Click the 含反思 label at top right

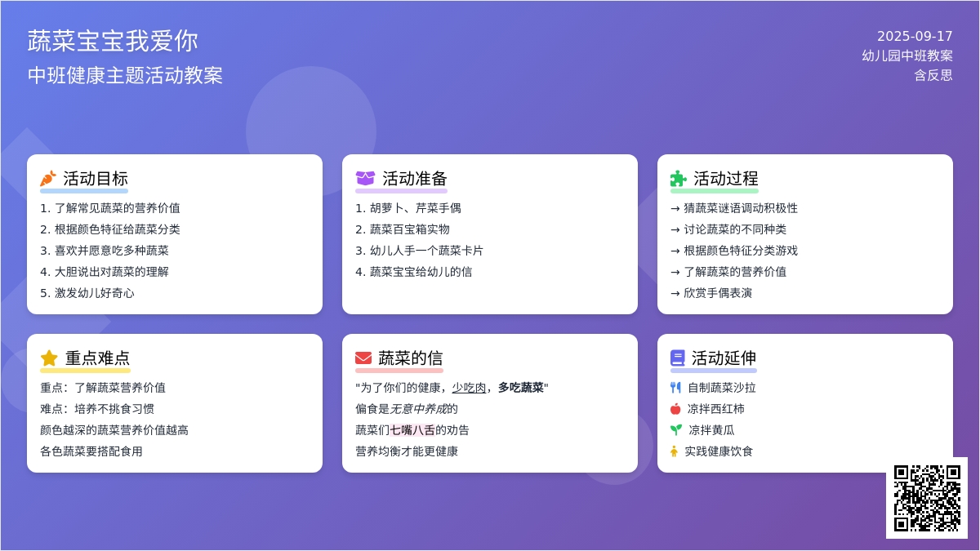point(933,75)
